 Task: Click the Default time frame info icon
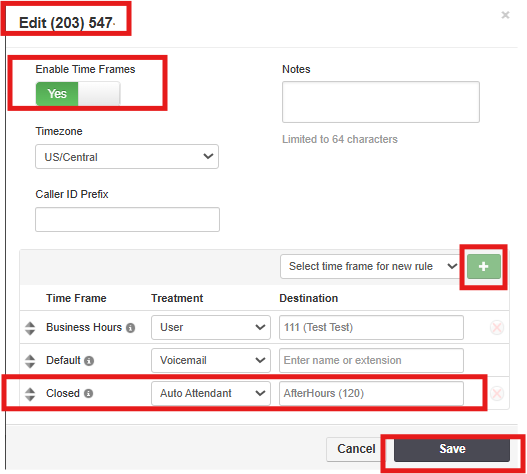(89, 361)
